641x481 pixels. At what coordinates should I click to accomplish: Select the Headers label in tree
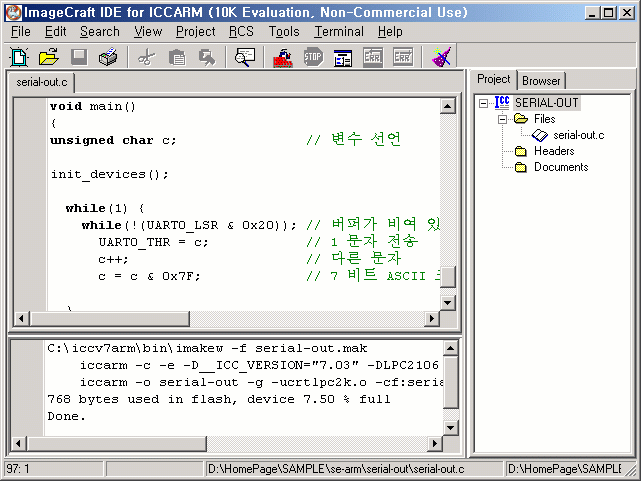tap(554, 151)
